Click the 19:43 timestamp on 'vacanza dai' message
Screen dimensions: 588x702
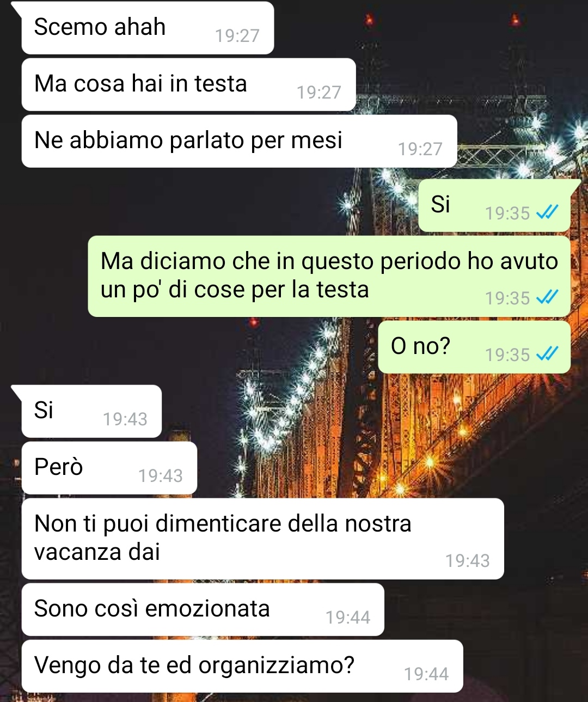pos(468,560)
